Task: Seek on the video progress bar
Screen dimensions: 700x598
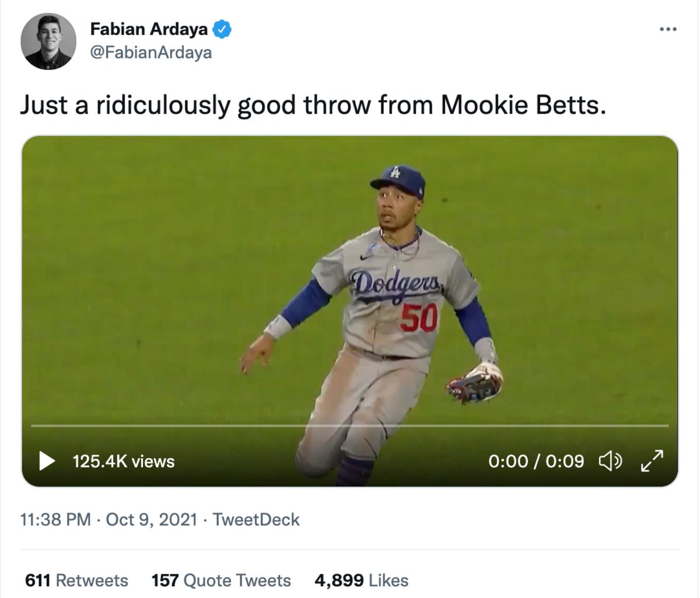Action: [350, 426]
